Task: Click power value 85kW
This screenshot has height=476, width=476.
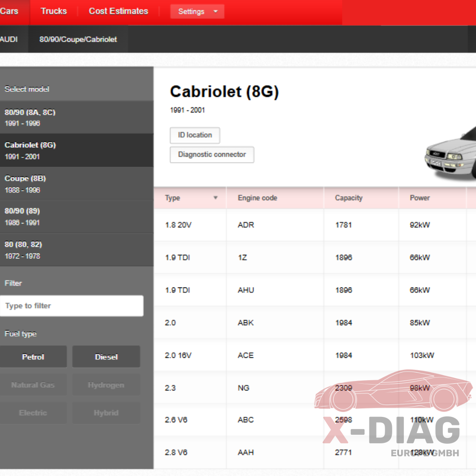Action: click(420, 323)
